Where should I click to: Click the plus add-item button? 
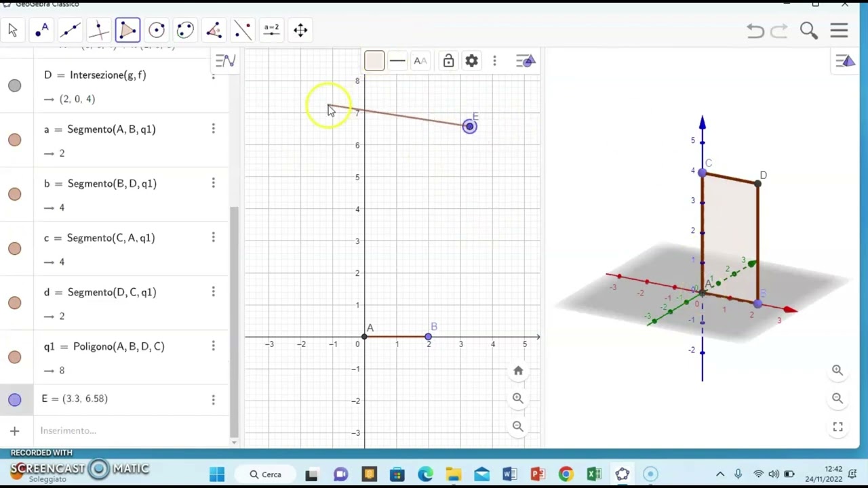click(14, 431)
